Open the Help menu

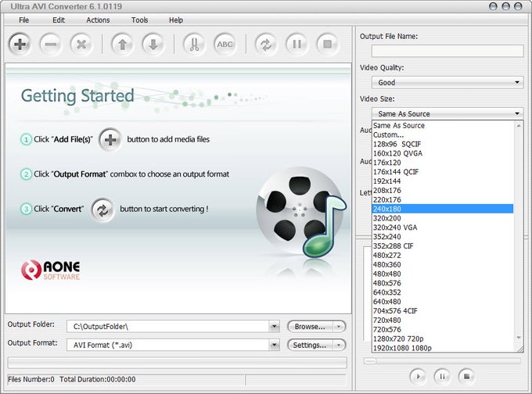click(x=176, y=20)
